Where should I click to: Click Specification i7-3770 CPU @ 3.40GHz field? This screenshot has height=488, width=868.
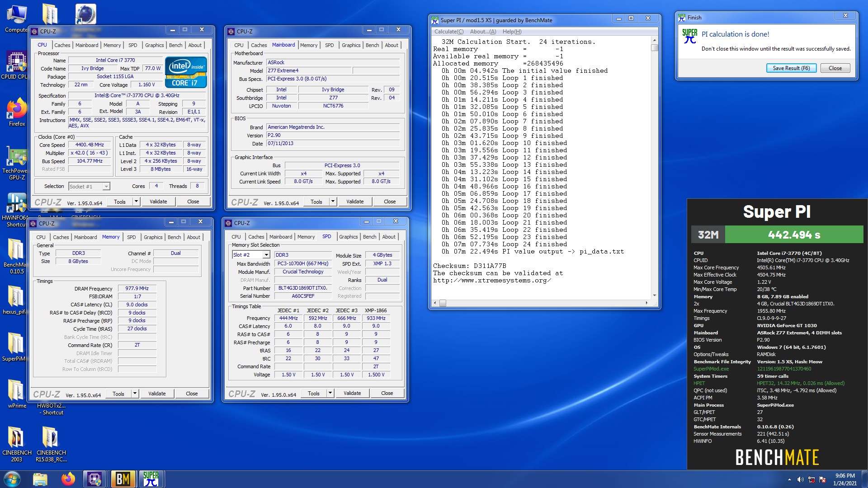point(137,95)
